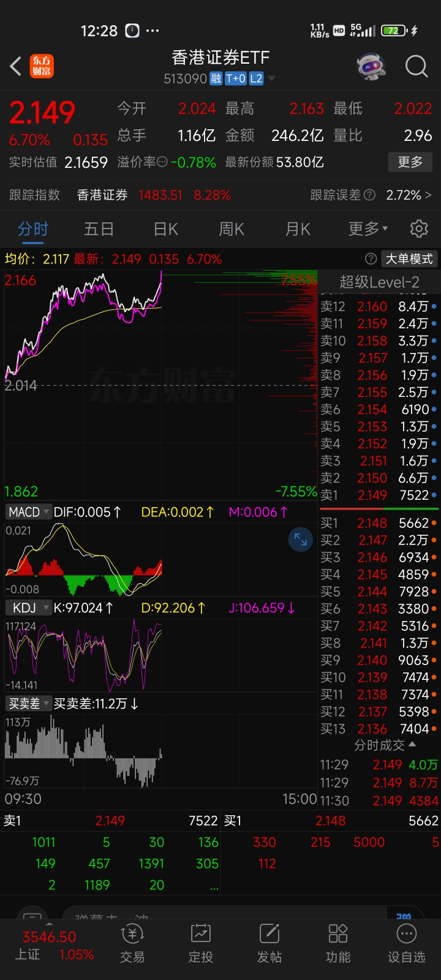The width and height of the screenshot is (441, 980).
Task: Select sell level 卖1 at 2.149 in order book
Action: 379,495
